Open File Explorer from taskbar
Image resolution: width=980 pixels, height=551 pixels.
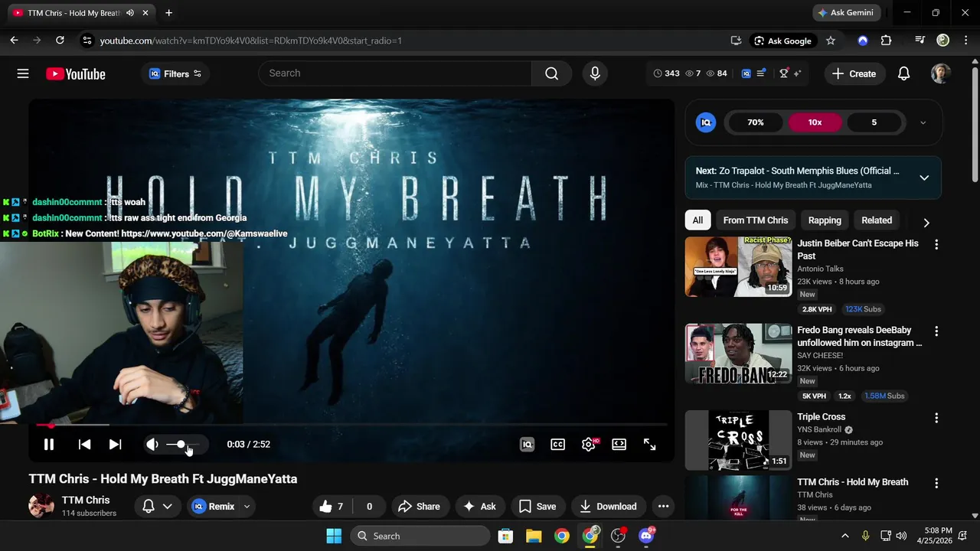pyautogui.click(x=534, y=536)
